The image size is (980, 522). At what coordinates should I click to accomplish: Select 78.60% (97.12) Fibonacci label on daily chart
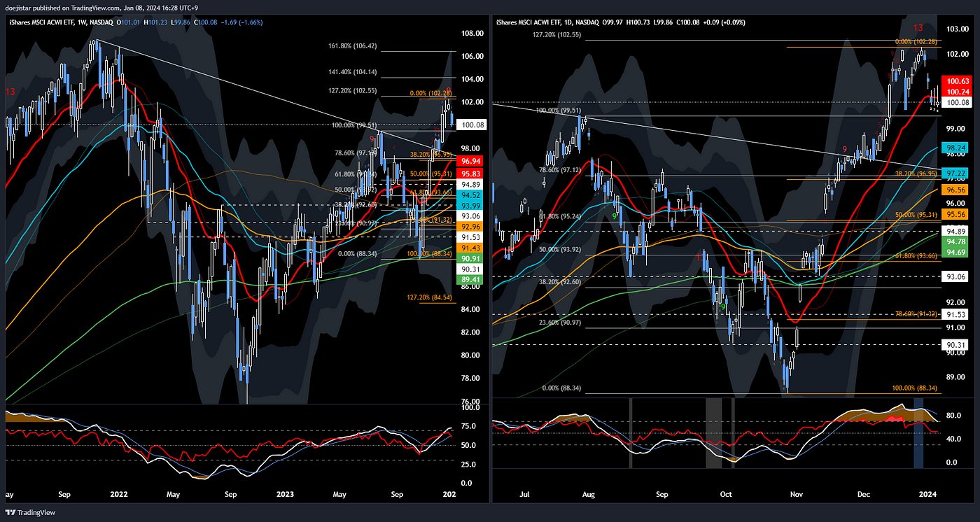pyautogui.click(x=559, y=170)
